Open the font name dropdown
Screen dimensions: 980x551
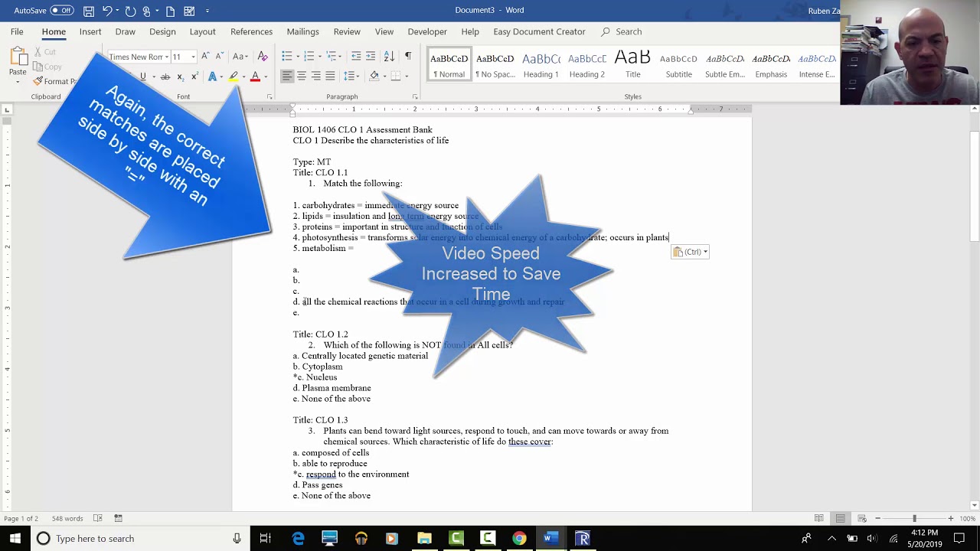[166, 57]
